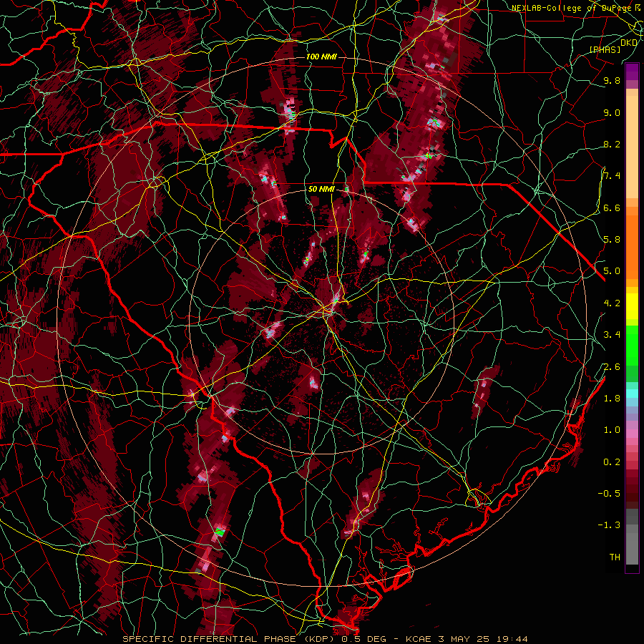Click the 4.2 scale value

[x=612, y=303]
